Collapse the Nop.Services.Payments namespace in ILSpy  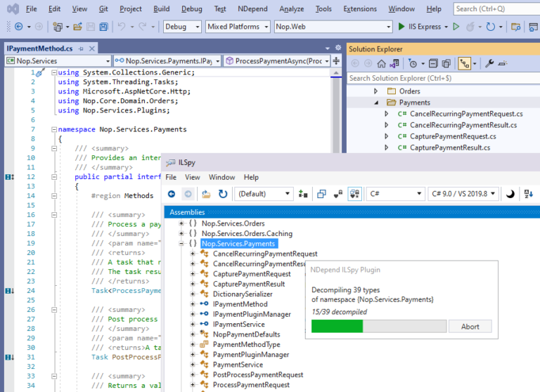click(x=181, y=244)
